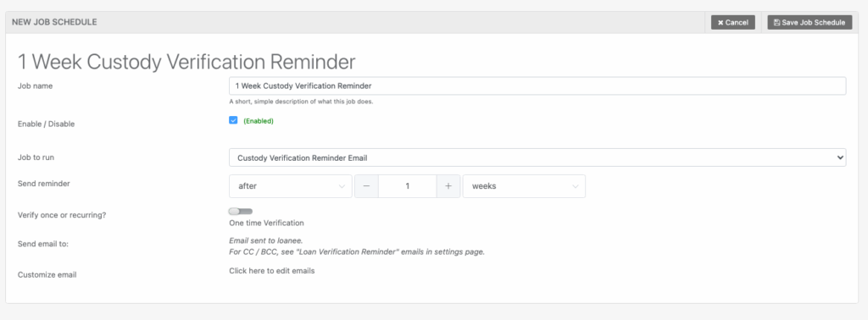Click the reminder number field showing 1
868x320 pixels.
(408, 186)
